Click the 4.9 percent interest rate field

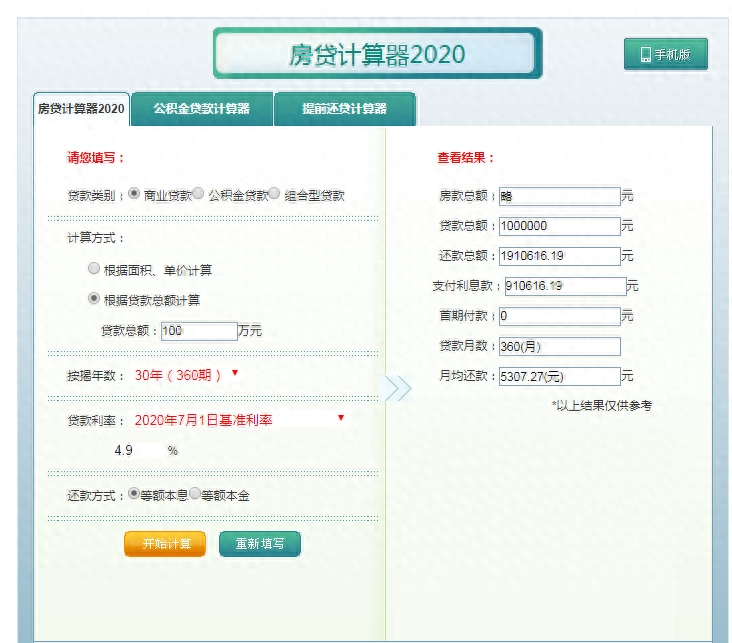click(136, 451)
